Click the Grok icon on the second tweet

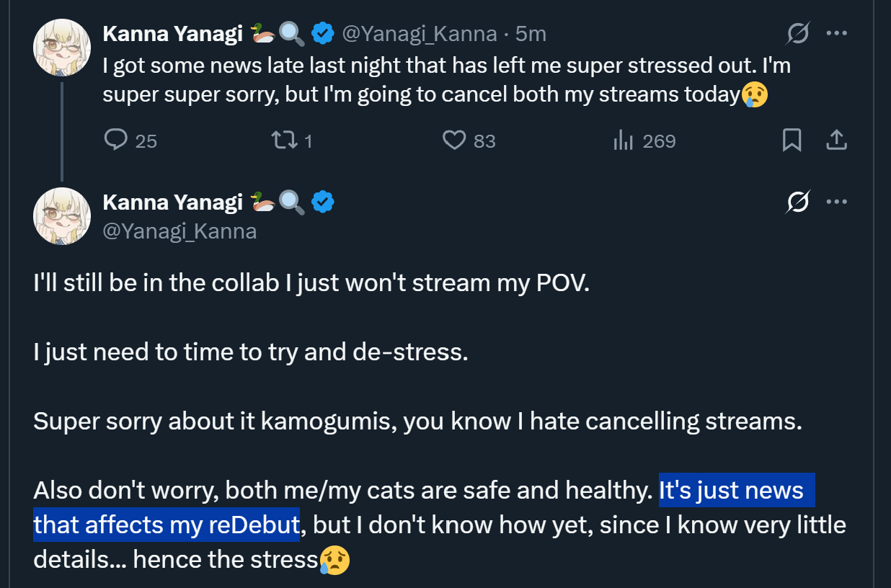tap(798, 202)
